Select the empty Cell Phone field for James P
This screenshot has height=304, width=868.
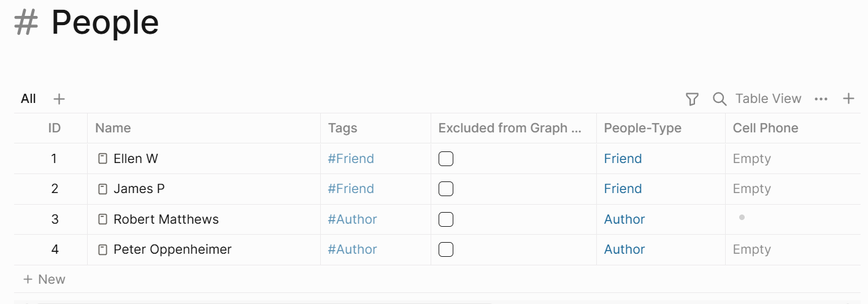coord(793,189)
